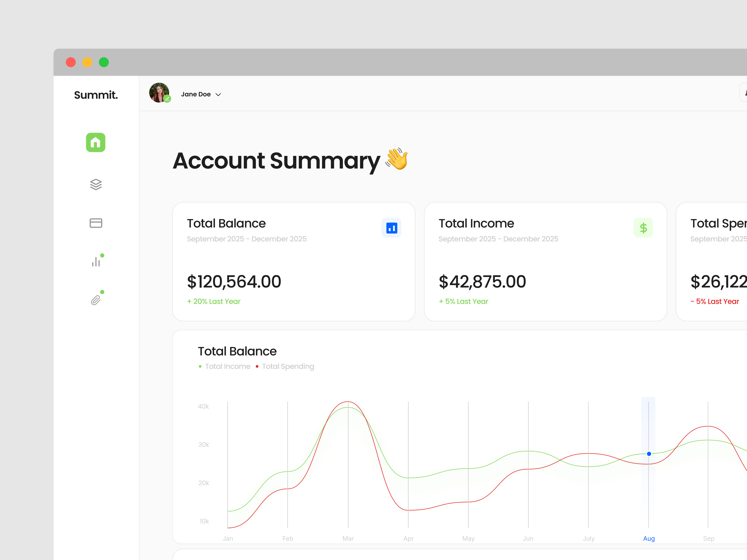Select the Aug label on chart axis

[x=649, y=538]
